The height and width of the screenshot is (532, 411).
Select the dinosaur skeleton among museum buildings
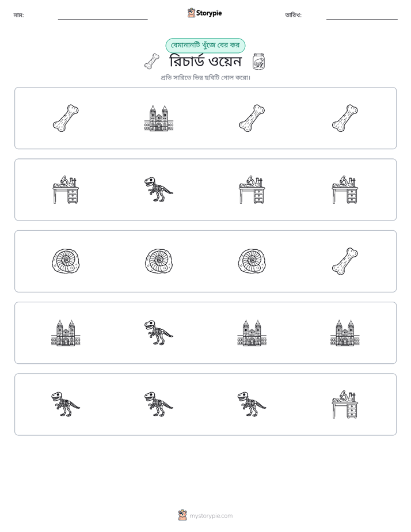click(x=159, y=333)
